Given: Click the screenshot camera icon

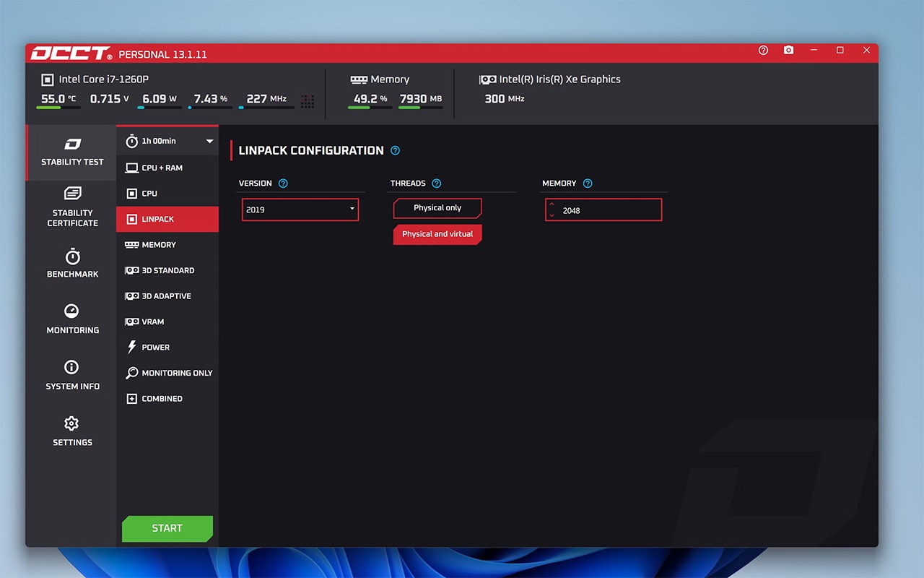Looking at the screenshot, I should [x=788, y=51].
